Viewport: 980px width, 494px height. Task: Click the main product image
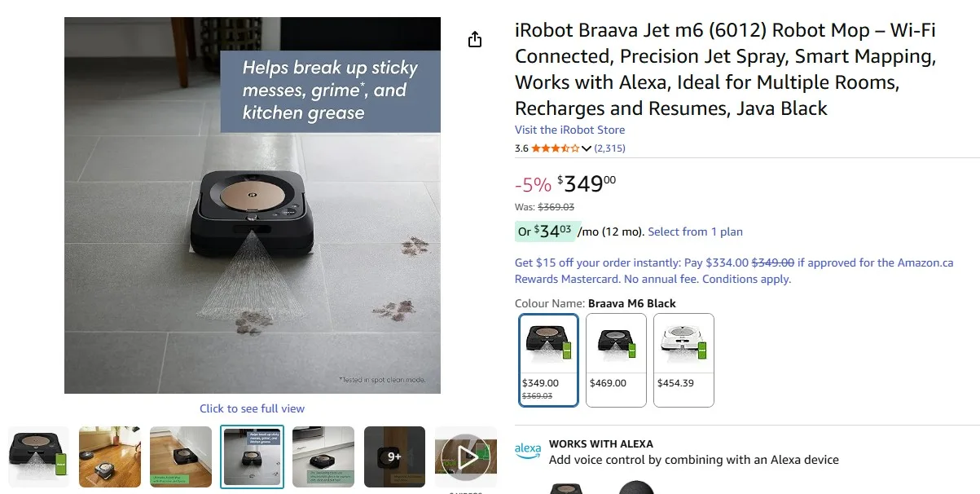click(x=252, y=205)
